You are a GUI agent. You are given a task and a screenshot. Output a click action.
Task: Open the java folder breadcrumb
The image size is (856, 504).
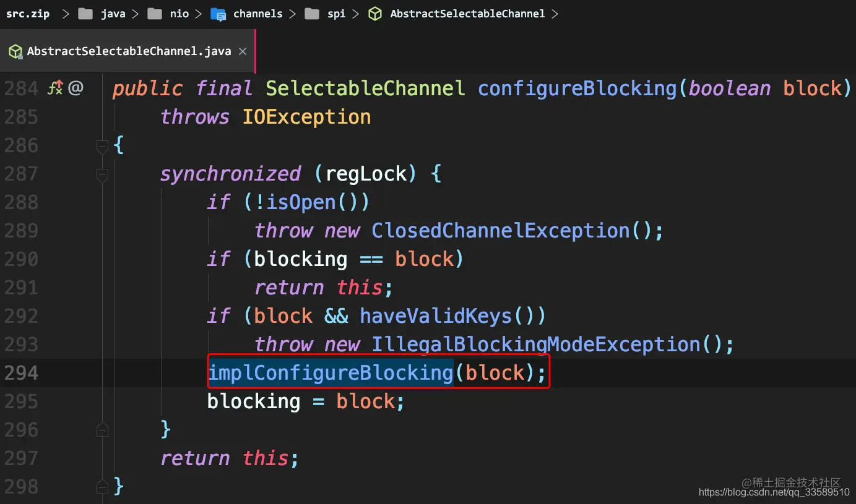click(113, 14)
